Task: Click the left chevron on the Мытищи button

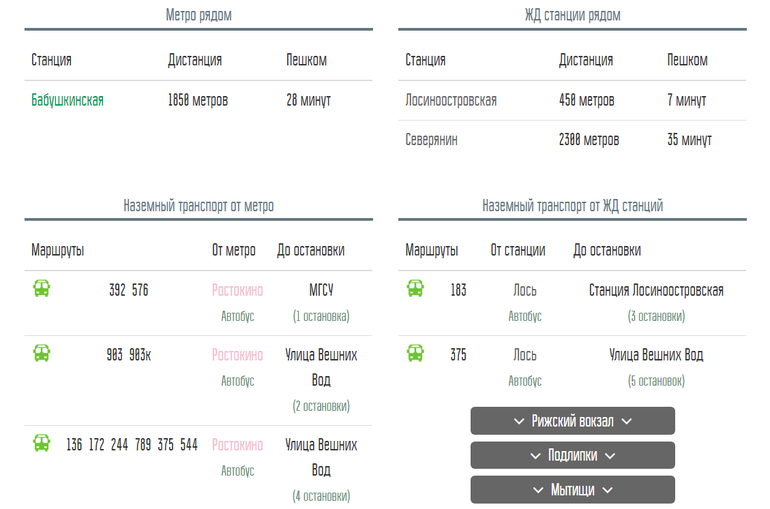Action: pos(538,490)
